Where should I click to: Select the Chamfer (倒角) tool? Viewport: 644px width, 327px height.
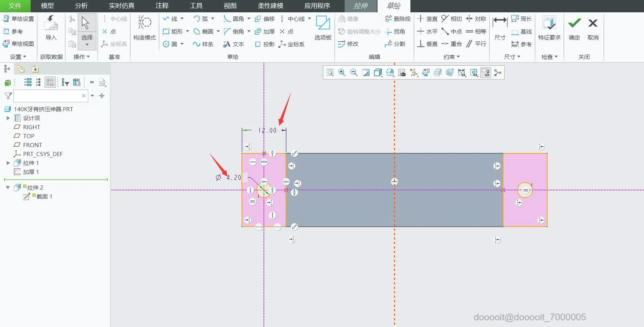pos(234,31)
